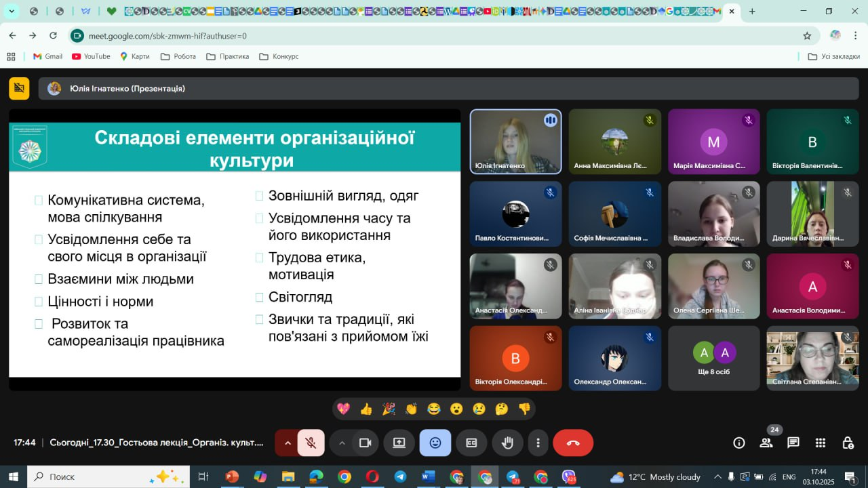Raise your hand in the meeting
Image resolution: width=868 pixels, height=488 pixels.
point(507,443)
